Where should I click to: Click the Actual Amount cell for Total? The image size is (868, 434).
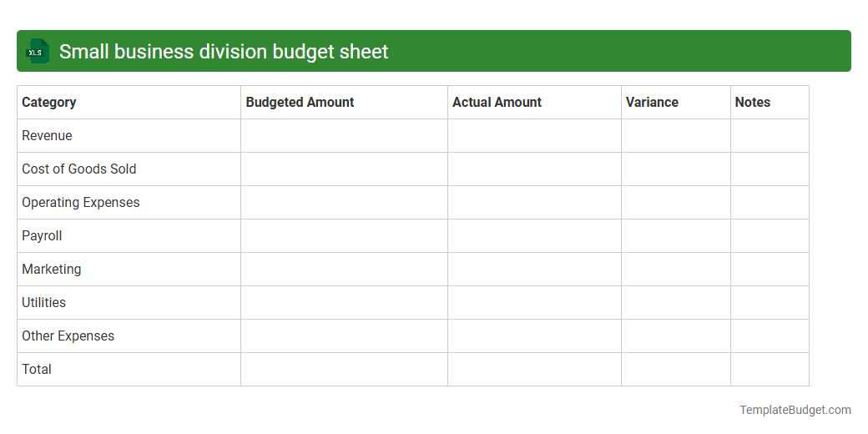535,369
